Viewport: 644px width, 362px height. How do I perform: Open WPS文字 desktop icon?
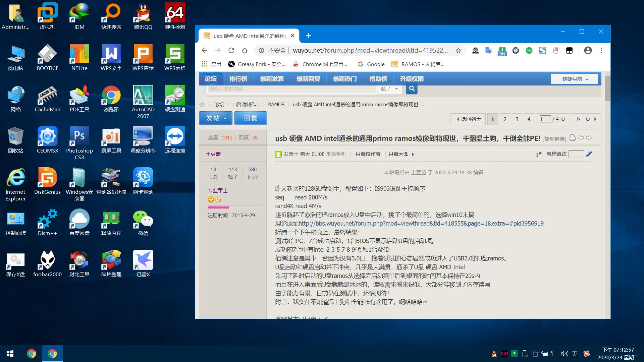click(111, 57)
